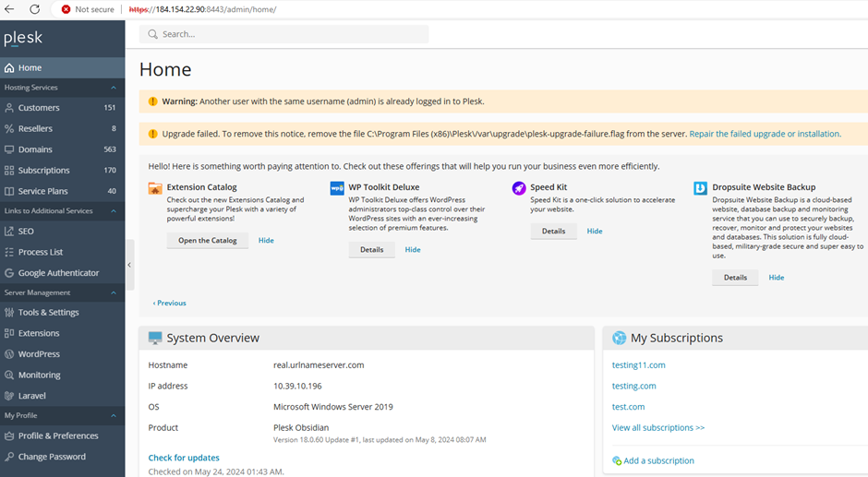Image resolution: width=868 pixels, height=477 pixels.
Task: Click Details under Dropsuite Website Backup
Action: point(735,277)
